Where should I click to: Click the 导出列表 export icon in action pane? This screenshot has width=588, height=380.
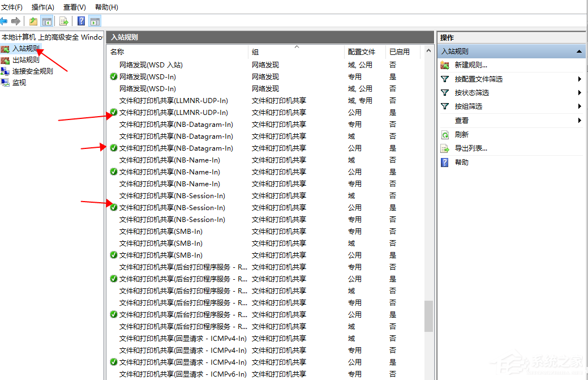point(445,148)
